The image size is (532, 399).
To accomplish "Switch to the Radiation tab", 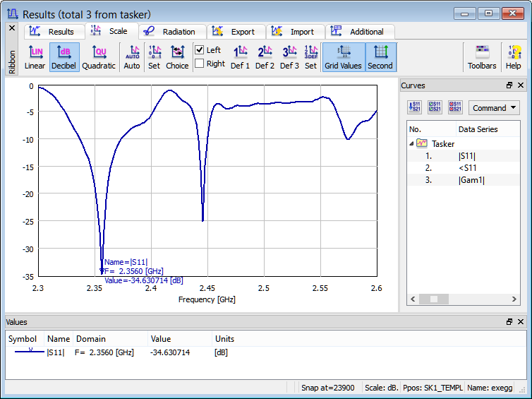I will (x=171, y=32).
